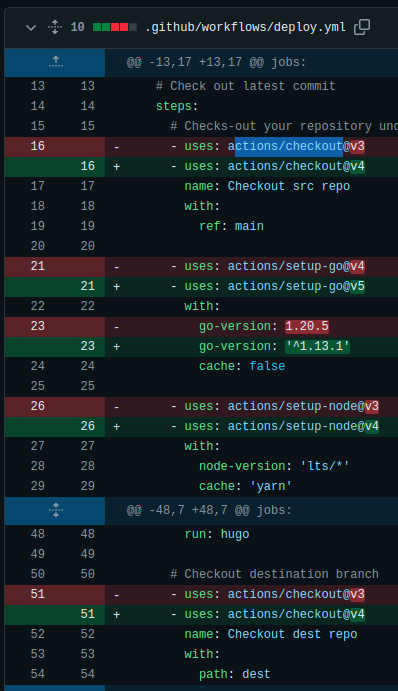Click line number 13 in left column
This screenshot has height=691, width=398.
(37, 86)
